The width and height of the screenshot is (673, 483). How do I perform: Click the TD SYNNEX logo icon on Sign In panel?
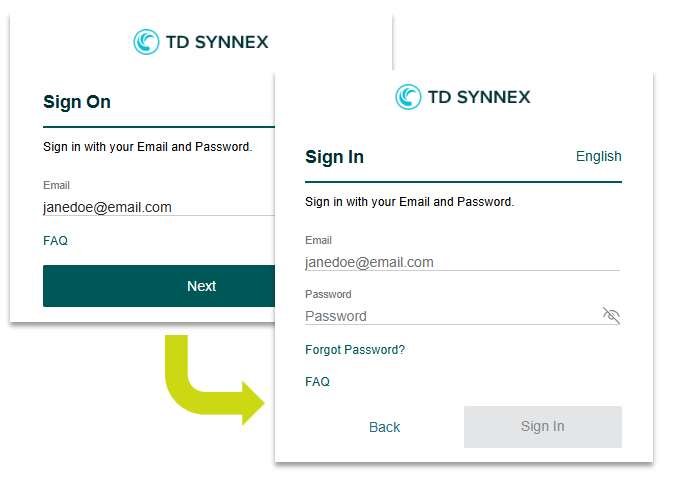point(408,97)
